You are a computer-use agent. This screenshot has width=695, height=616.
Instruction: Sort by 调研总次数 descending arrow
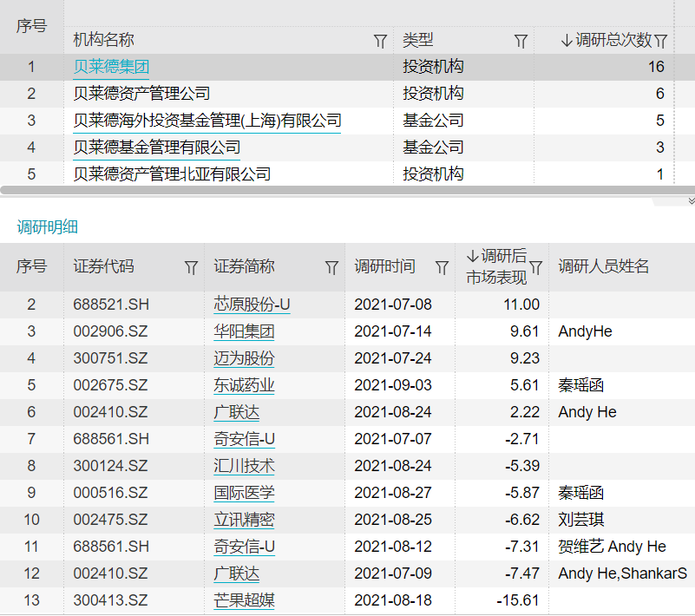point(567,40)
